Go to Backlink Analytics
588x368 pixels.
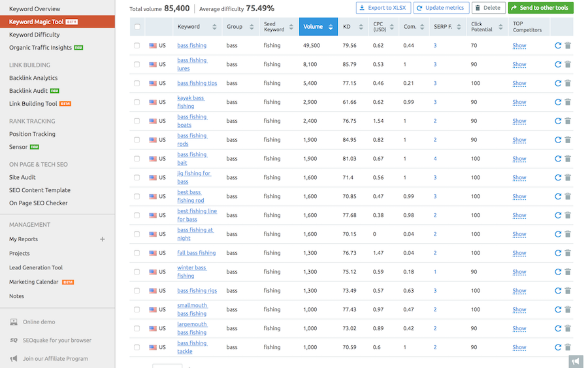33,78
